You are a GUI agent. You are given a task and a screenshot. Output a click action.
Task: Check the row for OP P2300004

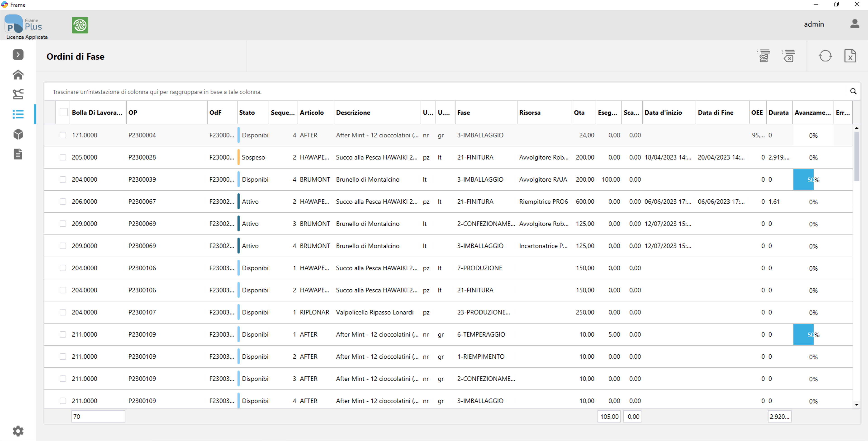pyautogui.click(x=63, y=135)
